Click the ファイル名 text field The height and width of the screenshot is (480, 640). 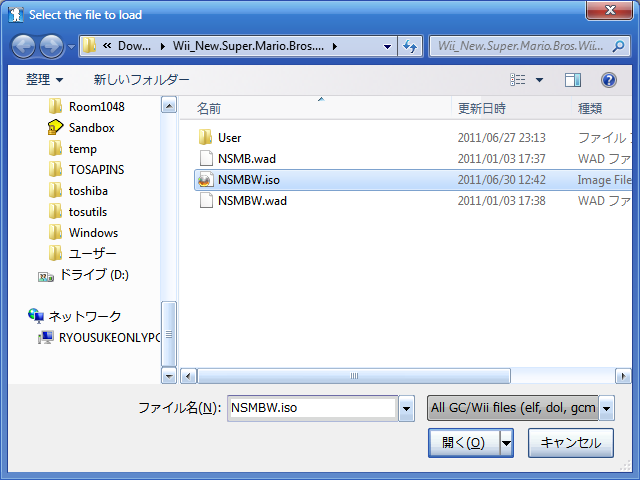[312, 408]
